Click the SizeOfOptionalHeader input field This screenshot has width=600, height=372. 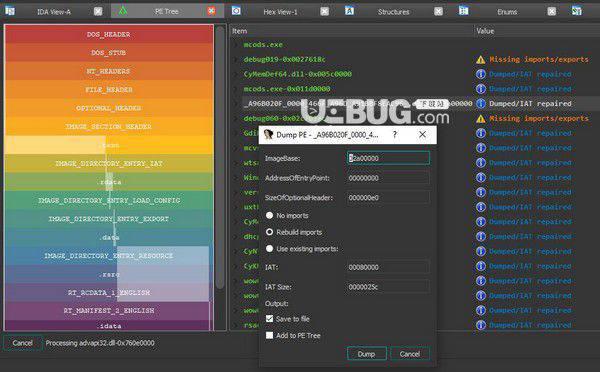tap(388, 198)
